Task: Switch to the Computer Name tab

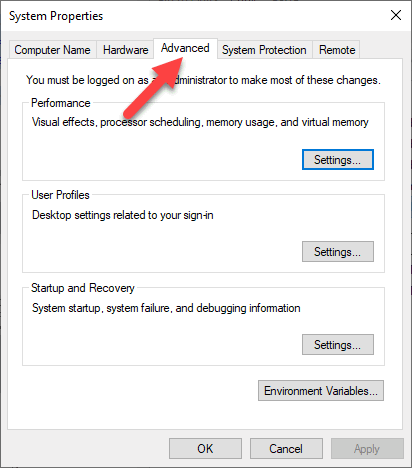Action: pyautogui.click(x=53, y=50)
